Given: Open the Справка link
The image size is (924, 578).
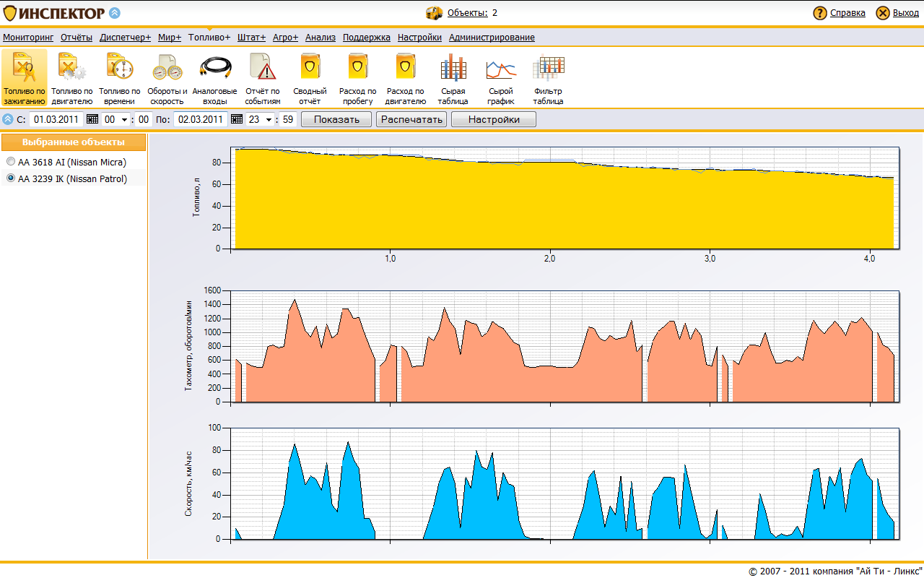Looking at the screenshot, I should [847, 13].
